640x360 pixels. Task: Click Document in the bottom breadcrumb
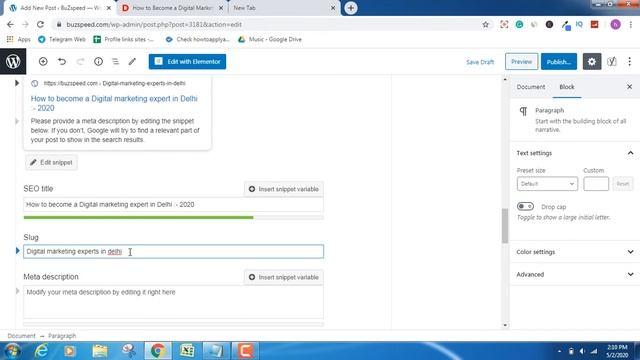pyautogui.click(x=21, y=336)
